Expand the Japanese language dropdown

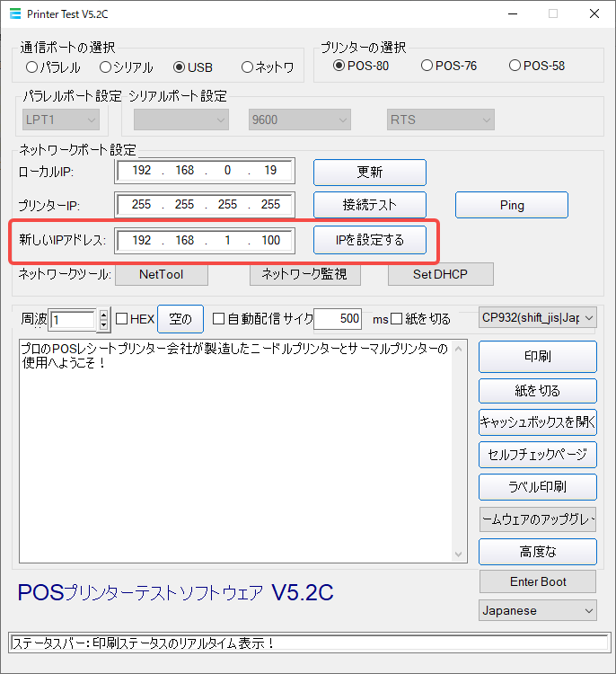click(538, 610)
